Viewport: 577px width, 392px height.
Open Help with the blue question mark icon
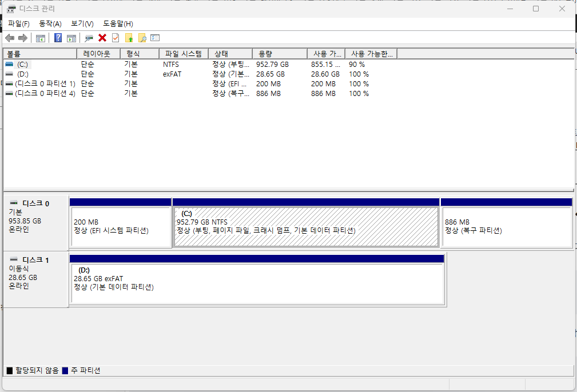(x=58, y=38)
